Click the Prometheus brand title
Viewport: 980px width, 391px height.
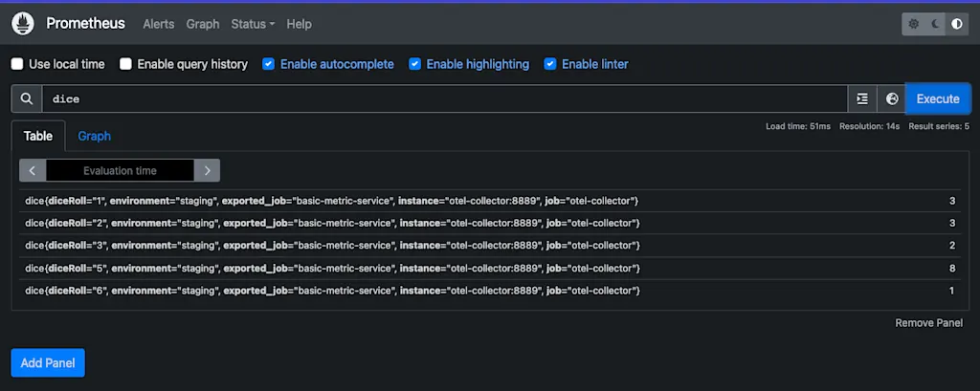pyautogui.click(x=85, y=24)
